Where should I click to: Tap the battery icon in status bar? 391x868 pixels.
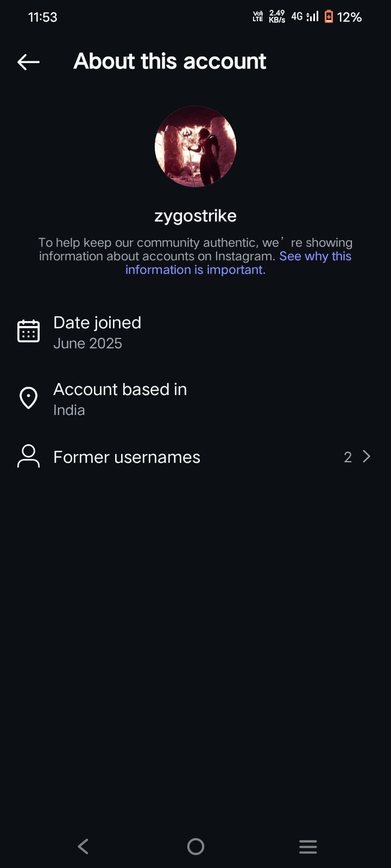click(x=329, y=17)
